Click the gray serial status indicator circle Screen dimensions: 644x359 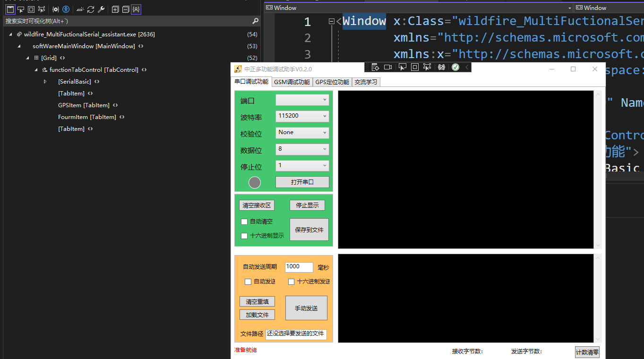pos(255,182)
